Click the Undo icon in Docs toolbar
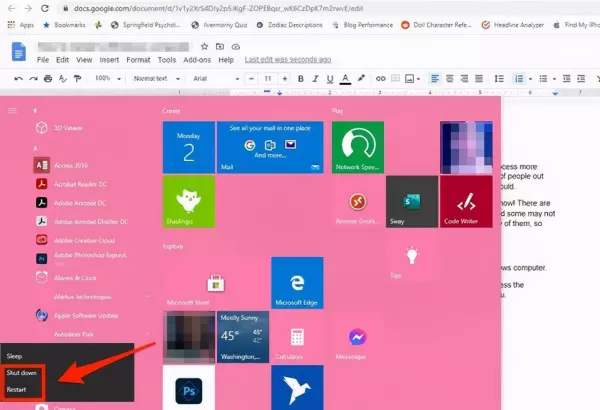Screen dimensions: 600x410 click(x=18, y=79)
